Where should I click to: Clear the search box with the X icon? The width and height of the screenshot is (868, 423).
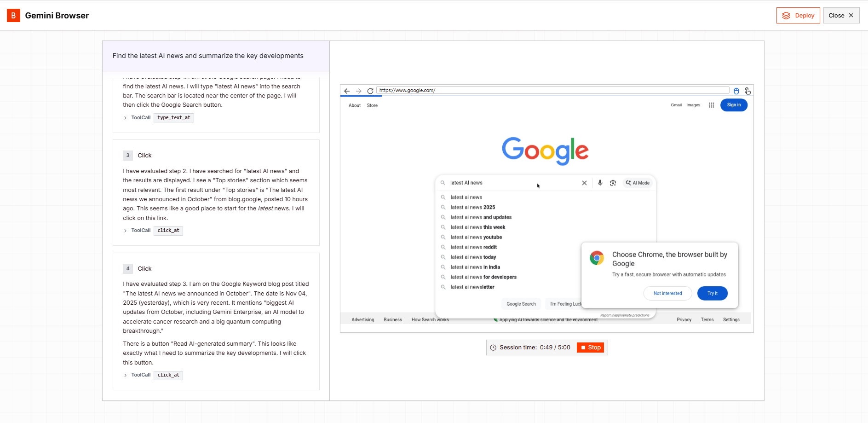(x=584, y=183)
